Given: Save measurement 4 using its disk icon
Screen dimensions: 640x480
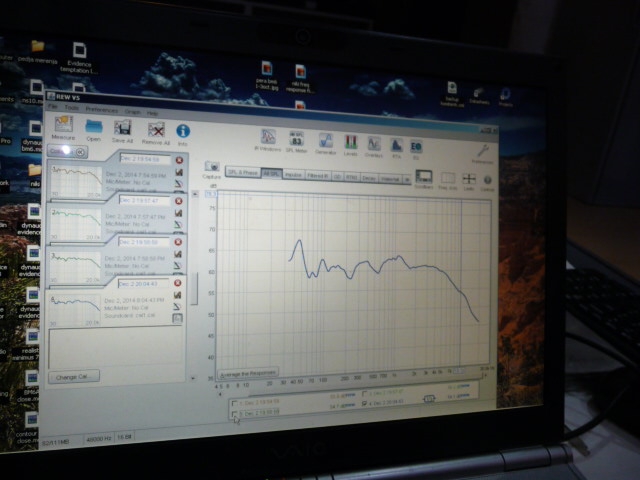Looking at the screenshot, I should coord(178,295).
